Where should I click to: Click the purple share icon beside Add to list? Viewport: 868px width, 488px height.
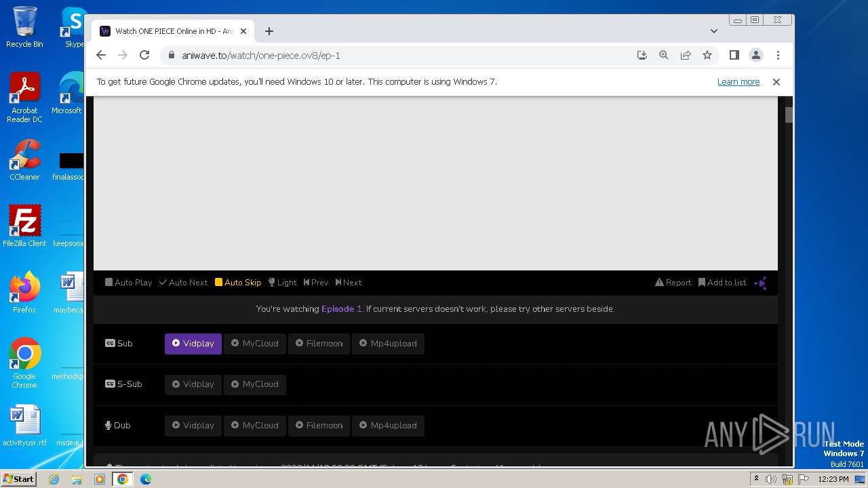[760, 283]
